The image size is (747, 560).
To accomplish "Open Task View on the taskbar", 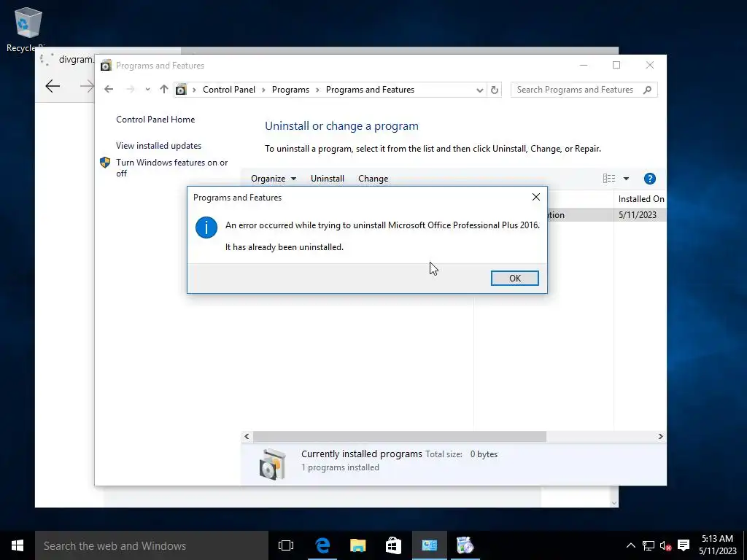I will click(286, 545).
